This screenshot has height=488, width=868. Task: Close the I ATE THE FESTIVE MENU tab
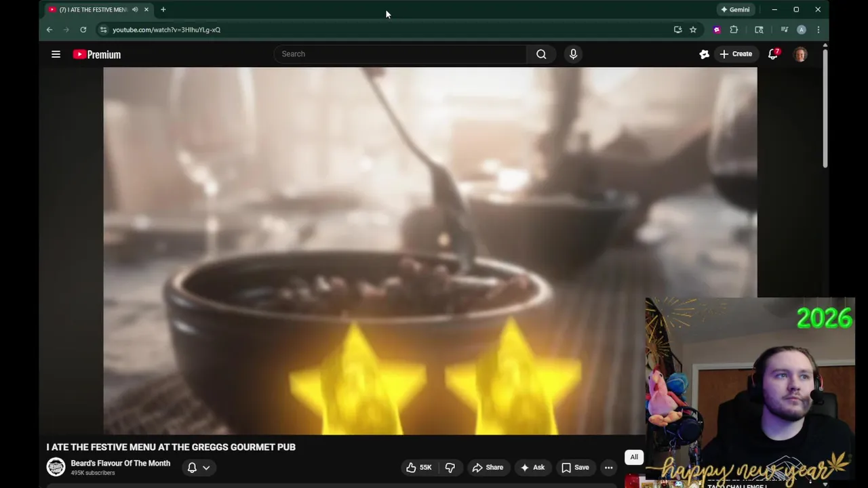(x=146, y=9)
